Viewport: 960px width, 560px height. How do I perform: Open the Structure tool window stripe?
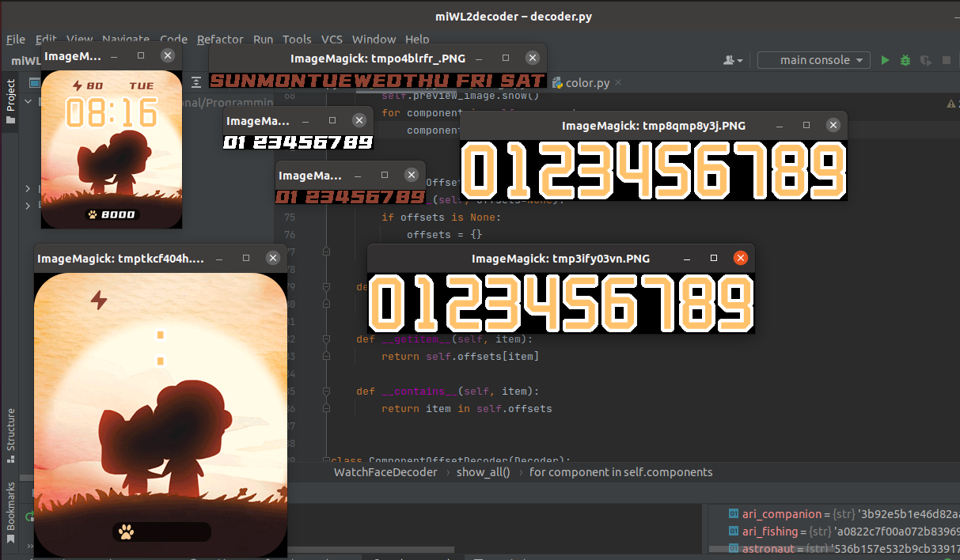10,435
